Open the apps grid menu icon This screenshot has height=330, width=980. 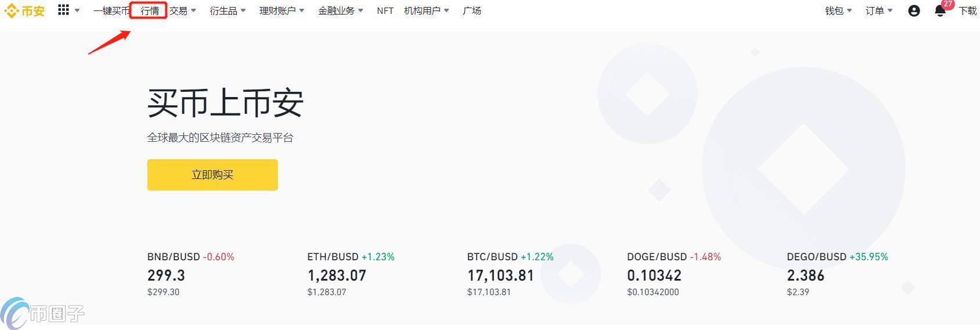(x=64, y=10)
